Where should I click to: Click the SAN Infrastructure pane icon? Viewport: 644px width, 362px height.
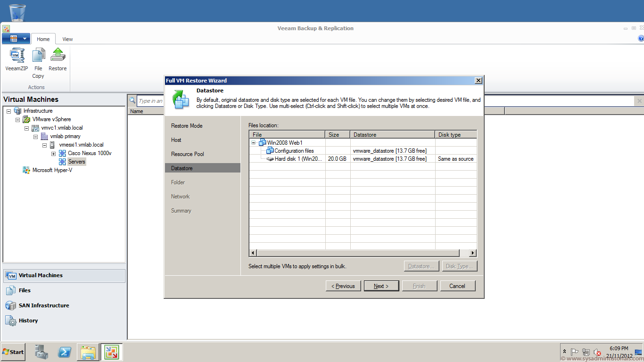[x=11, y=306]
